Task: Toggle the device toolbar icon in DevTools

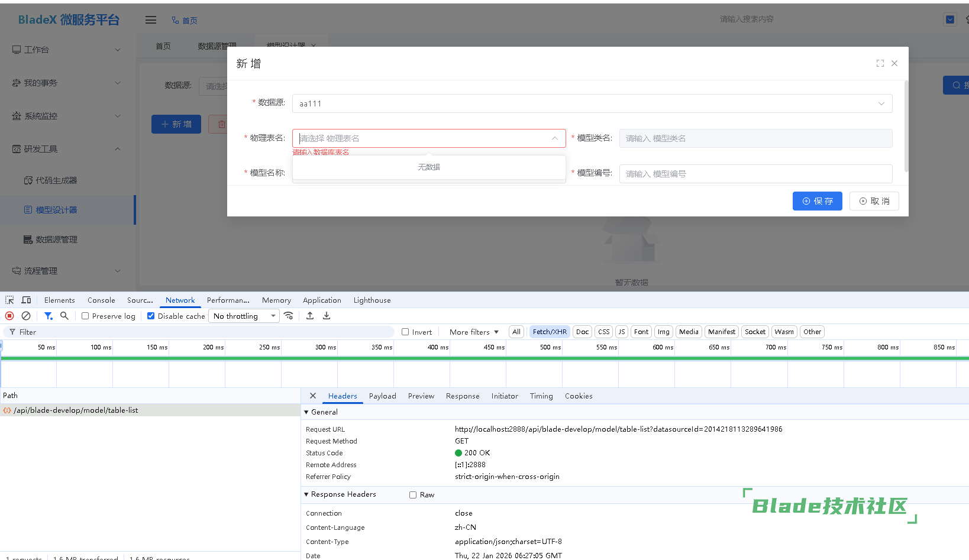Action: pos(26,300)
